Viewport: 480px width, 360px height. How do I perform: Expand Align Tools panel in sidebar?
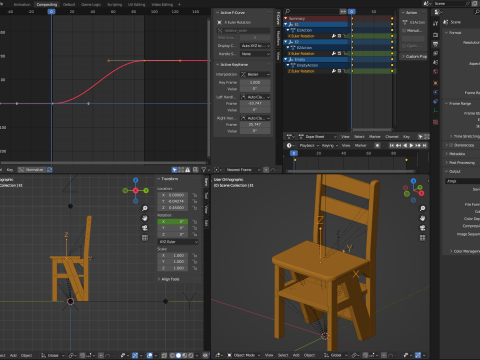coord(170,279)
